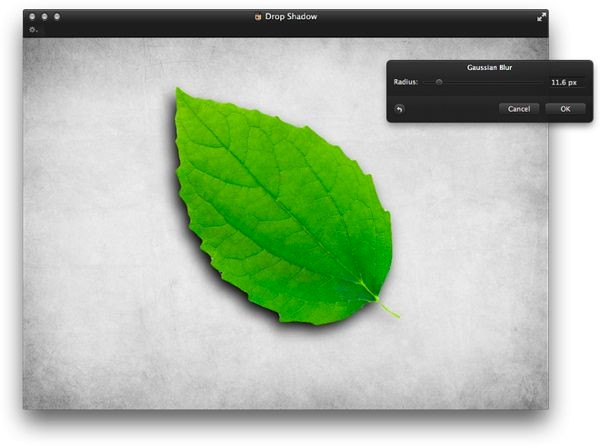Open the gear action menu under the title bar
This screenshot has height=446, width=600.
click(x=33, y=29)
